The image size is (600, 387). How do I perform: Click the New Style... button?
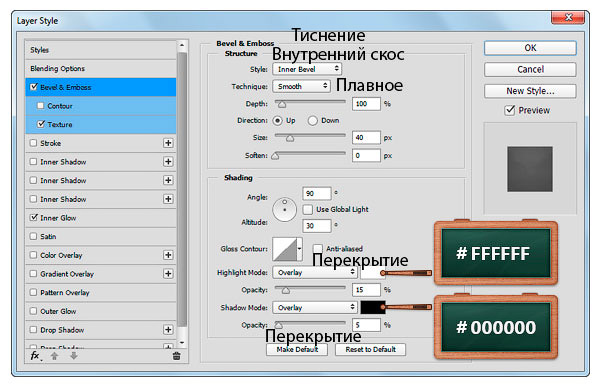(x=530, y=91)
